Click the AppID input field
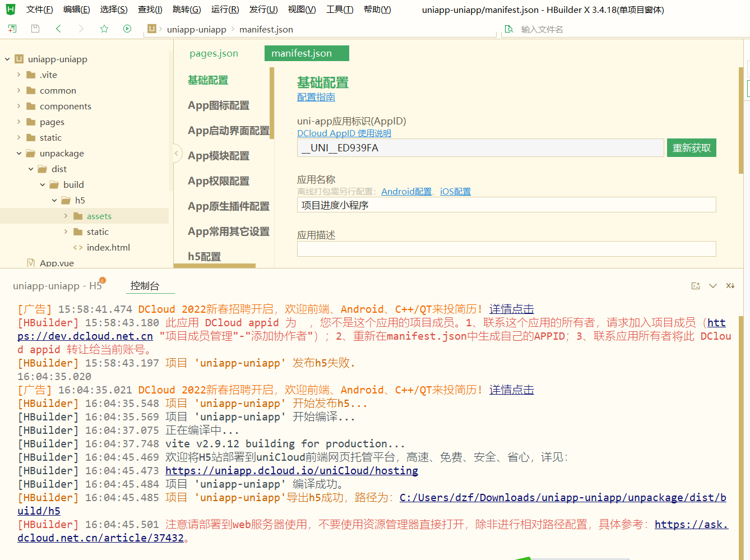This screenshot has height=560, width=750. click(x=480, y=148)
